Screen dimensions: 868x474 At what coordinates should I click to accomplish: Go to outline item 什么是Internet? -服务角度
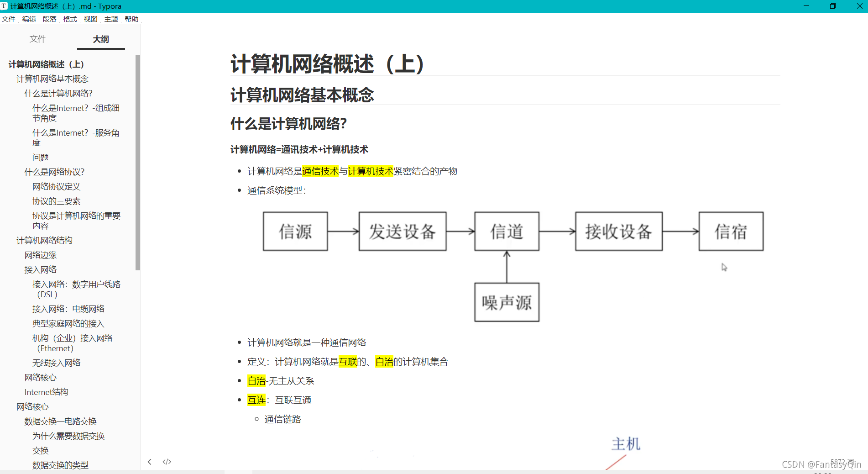(76, 137)
